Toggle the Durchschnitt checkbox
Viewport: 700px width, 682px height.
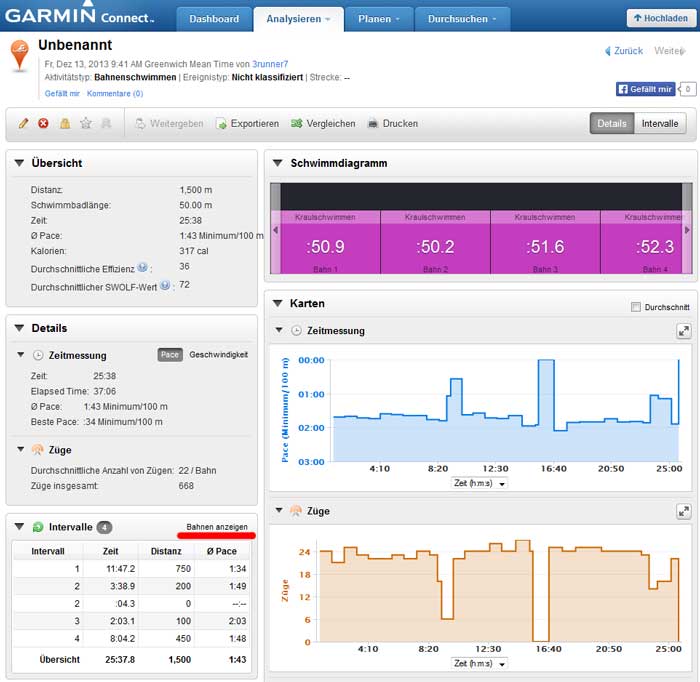(x=636, y=307)
